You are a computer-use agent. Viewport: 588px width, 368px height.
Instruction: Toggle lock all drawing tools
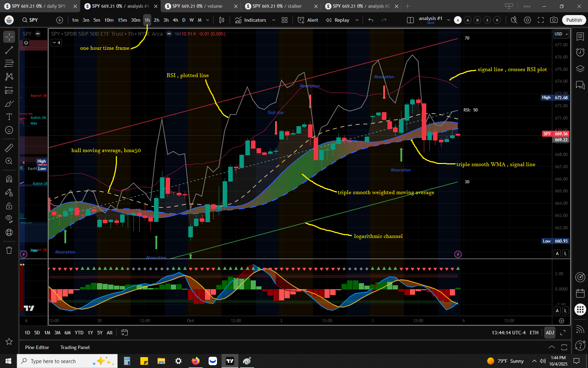[x=9, y=206]
